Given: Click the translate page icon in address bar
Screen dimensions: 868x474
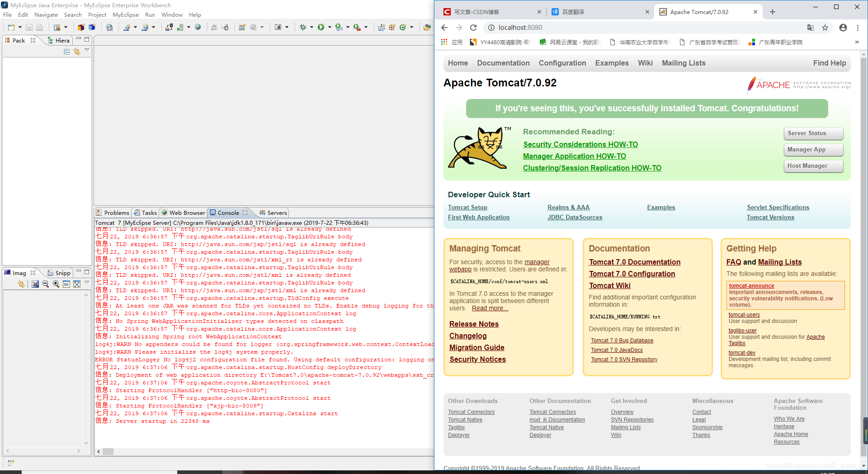Looking at the screenshot, I should tap(811, 28).
